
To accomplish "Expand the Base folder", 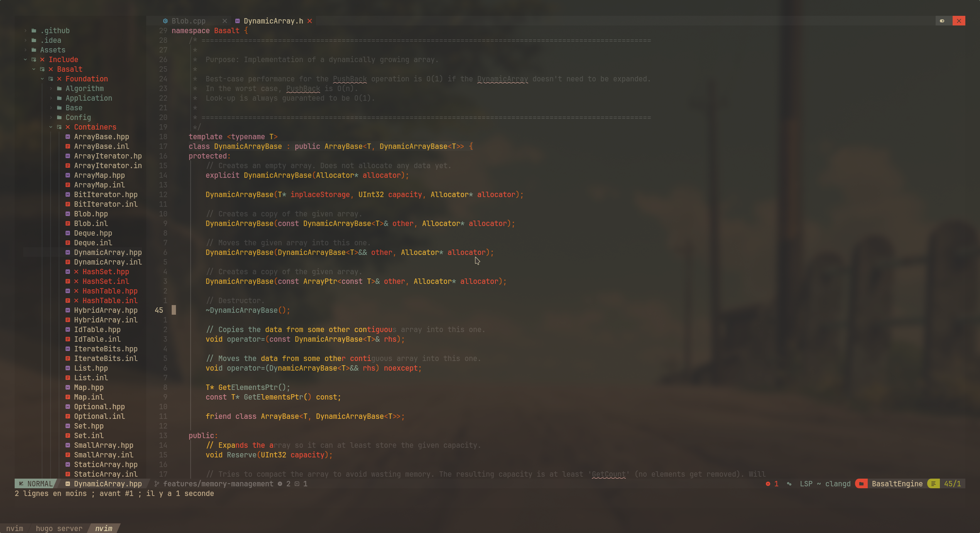I will 51,108.
